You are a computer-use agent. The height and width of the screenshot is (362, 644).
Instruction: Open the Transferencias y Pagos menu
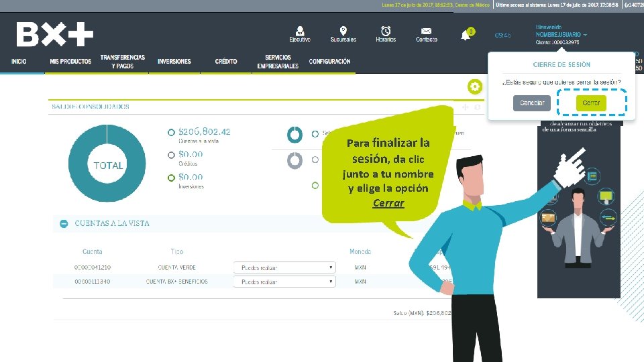point(122,62)
